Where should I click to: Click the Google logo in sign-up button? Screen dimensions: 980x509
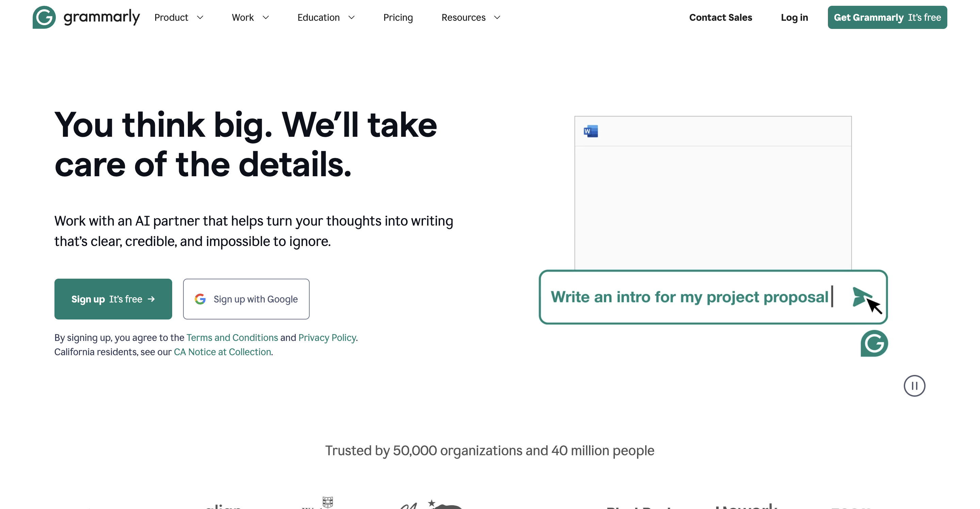pos(200,299)
